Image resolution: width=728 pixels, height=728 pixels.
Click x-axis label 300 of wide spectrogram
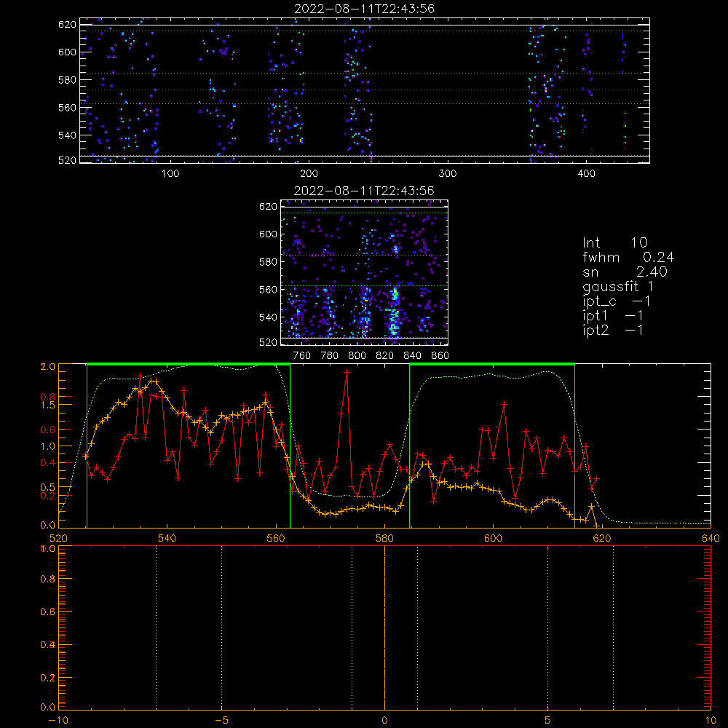[448, 174]
